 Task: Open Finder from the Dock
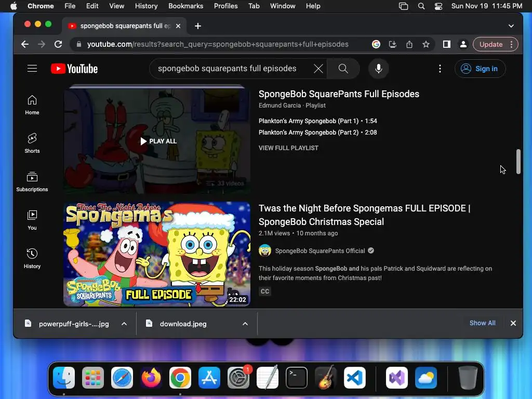64,378
